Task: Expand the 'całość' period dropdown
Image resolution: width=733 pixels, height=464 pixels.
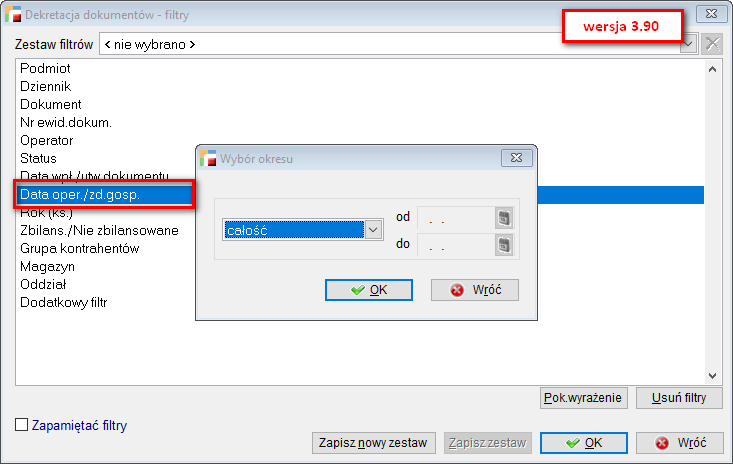Action: point(373,230)
